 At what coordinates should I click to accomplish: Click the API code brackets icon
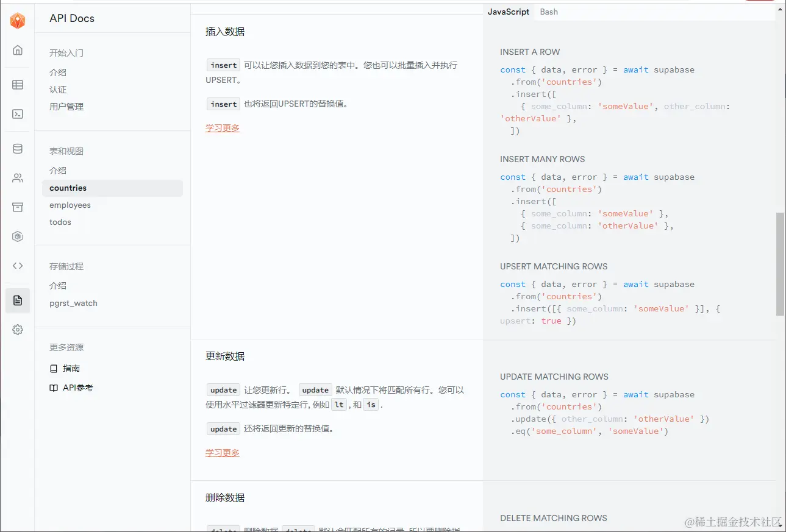coord(18,265)
